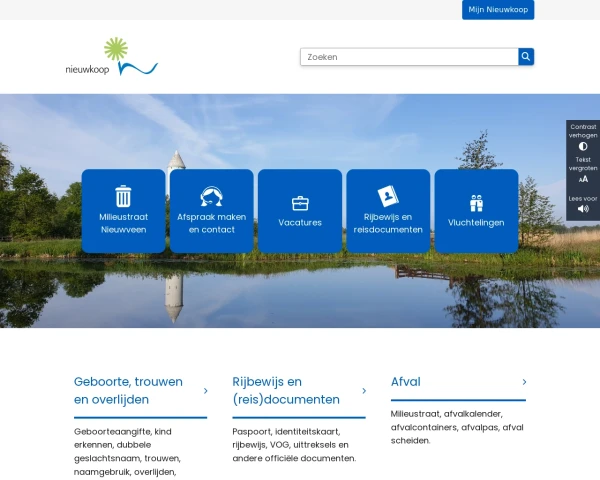Click the Lees voor speaker icon
This screenshot has width=600, height=480.
click(583, 209)
